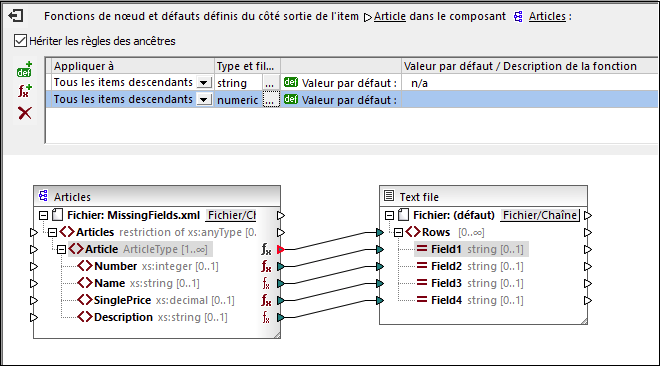Open the fx icon on Article node
The height and width of the screenshot is (366, 660).
[x=266, y=249]
